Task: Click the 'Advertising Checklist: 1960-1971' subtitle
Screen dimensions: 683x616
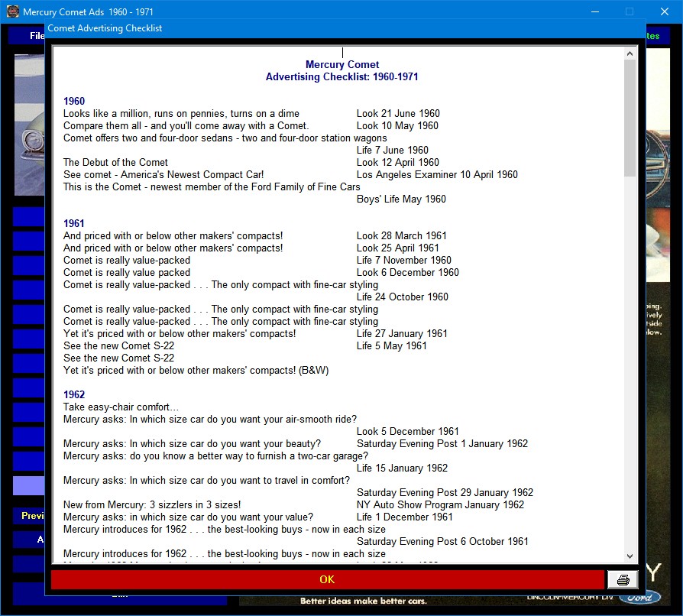Action: (x=342, y=76)
